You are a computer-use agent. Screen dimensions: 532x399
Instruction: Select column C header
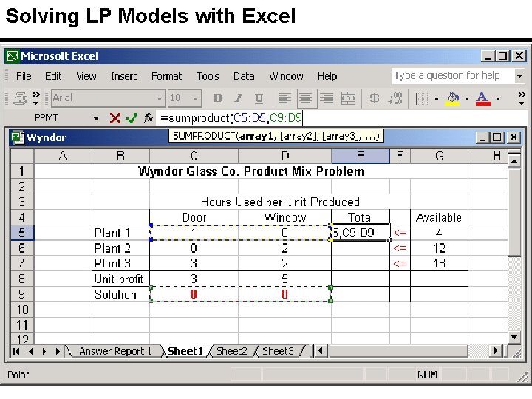click(194, 156)
